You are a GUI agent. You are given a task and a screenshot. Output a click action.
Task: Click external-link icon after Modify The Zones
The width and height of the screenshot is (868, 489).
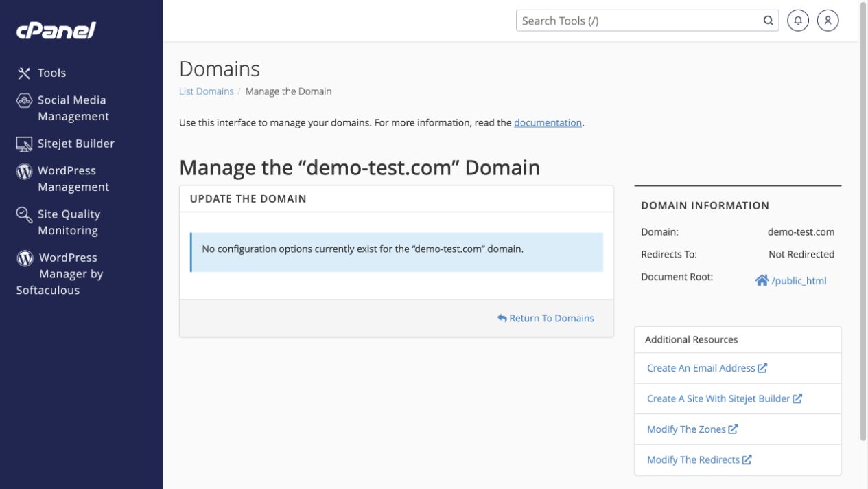click(x=733, y=429)
